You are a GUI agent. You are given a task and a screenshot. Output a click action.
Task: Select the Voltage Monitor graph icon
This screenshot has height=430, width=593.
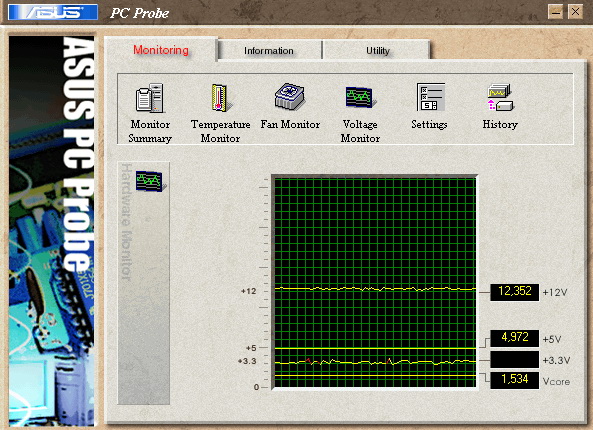click(360, 97)
